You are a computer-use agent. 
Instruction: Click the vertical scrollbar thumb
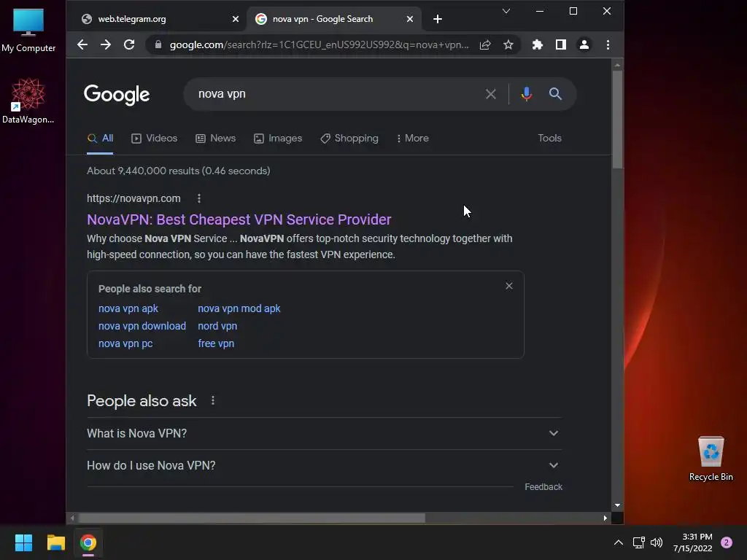click(x=617, y=119)
